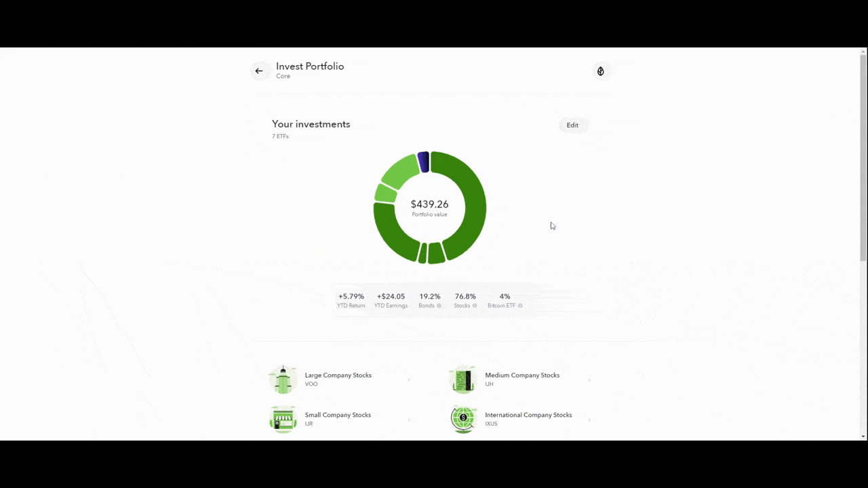Show info for Bonds percentage
868x488 pixels.
pyautogui.click(x=439, y=306)
